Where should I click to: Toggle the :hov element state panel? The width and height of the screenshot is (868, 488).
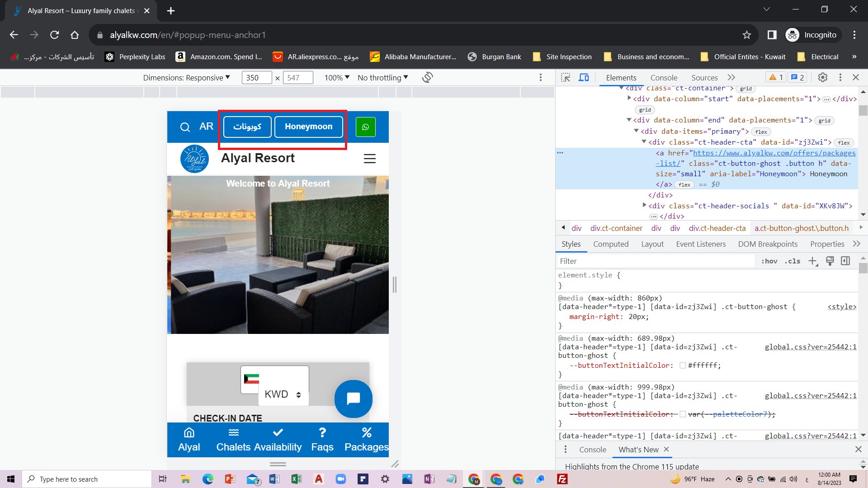point(769,261)
